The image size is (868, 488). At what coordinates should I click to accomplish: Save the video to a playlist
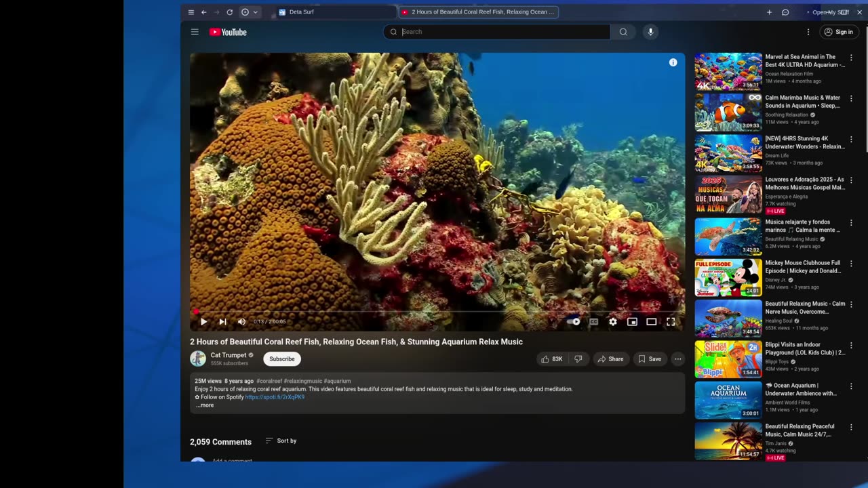[x=650, y=359]
